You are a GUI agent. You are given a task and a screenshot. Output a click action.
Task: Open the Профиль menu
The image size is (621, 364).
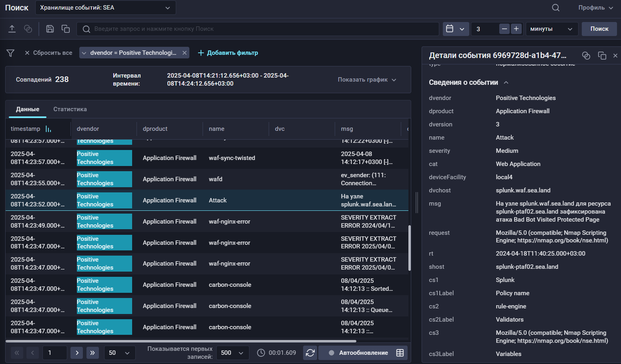595,8
